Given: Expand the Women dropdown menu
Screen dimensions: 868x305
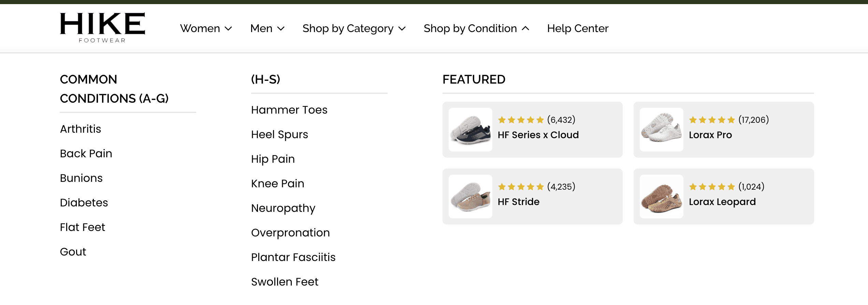Looking at the screenshot, I should (x=206, y=28).
